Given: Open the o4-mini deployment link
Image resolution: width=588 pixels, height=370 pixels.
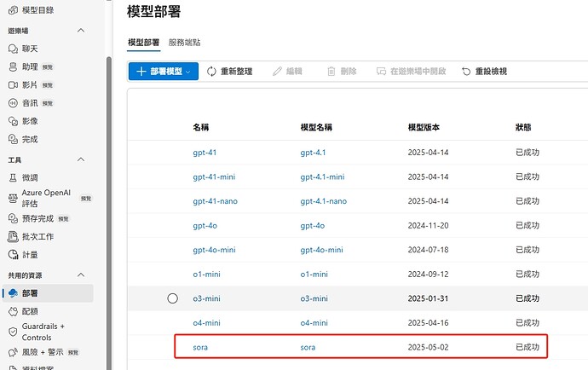Looking at the screenshot, I should (206, 323).
